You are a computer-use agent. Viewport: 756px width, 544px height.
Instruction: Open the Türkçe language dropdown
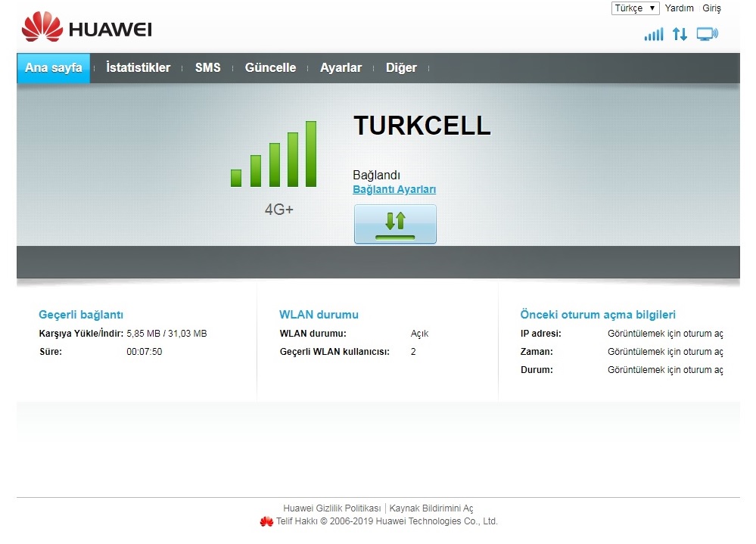[635, 8]
